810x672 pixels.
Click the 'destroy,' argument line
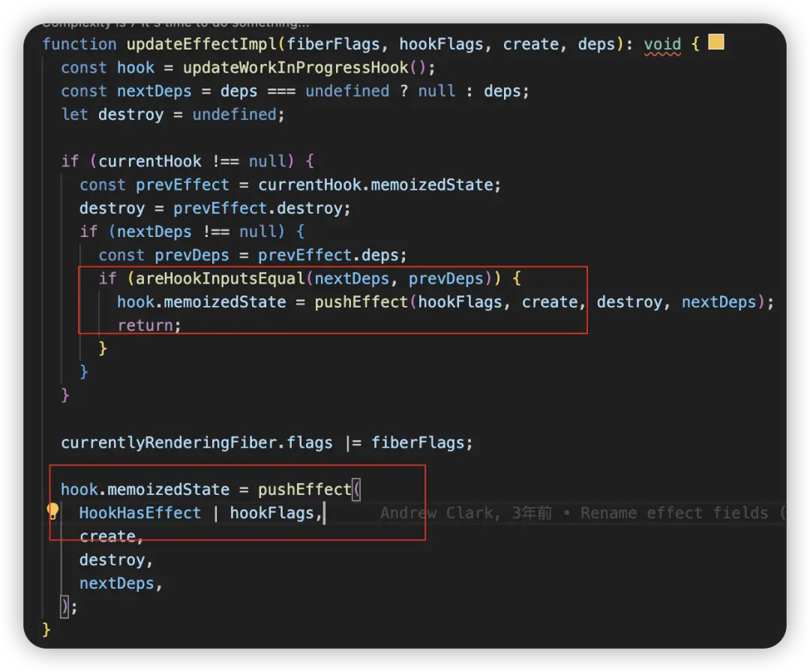(116, 560)
